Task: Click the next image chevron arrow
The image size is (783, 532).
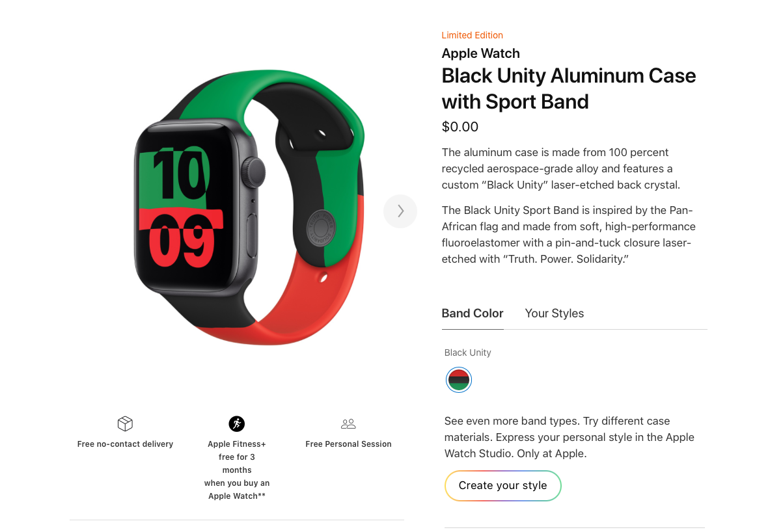Action: [x=400, y=211]
